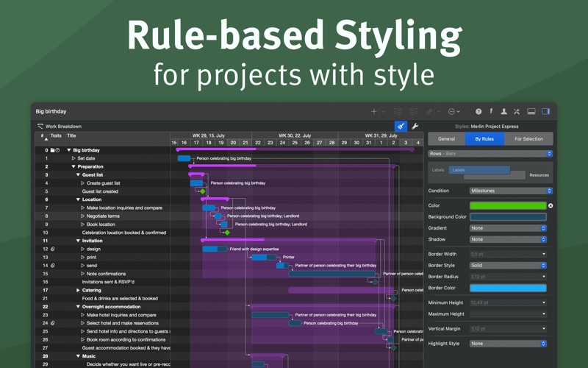
Task: Open the Minimum Height combo box
Action: click(508, 302)
